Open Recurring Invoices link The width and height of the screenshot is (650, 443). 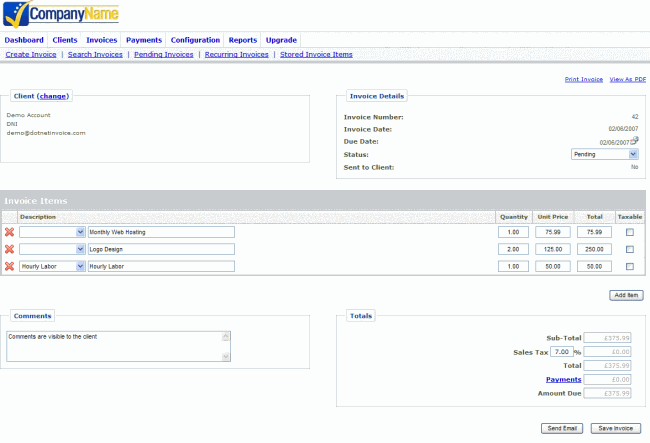tap(236, 54)
